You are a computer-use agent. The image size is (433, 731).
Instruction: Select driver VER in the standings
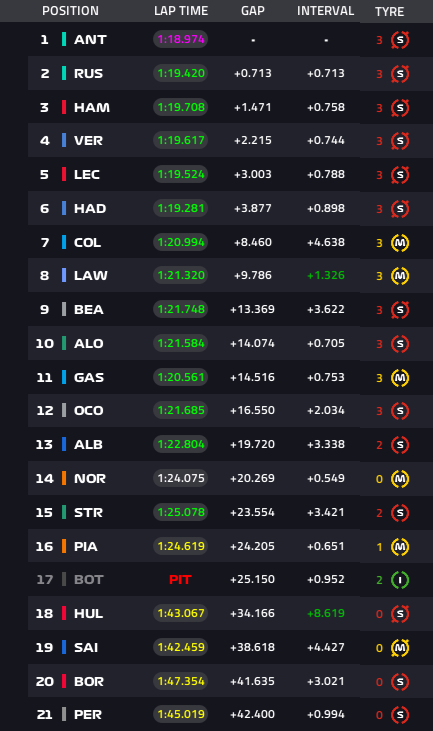click(x=88, y=141)
